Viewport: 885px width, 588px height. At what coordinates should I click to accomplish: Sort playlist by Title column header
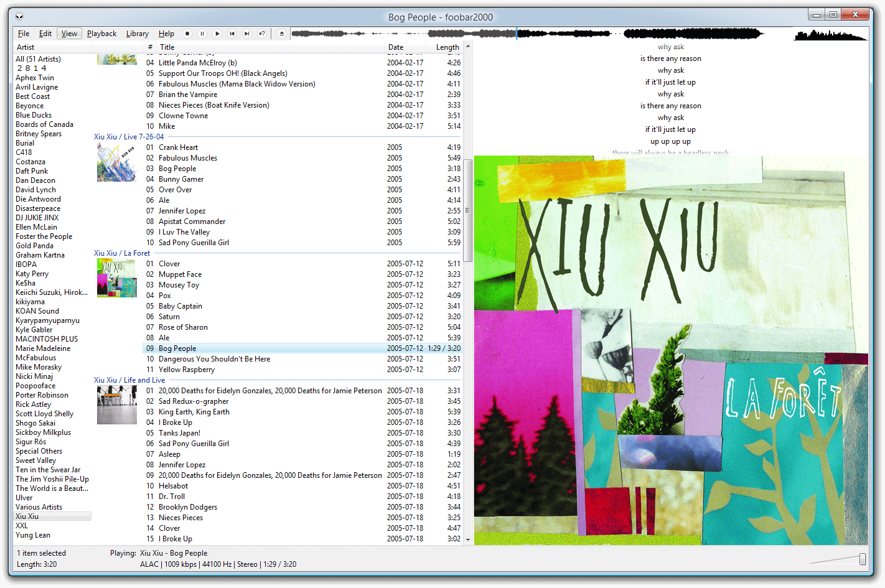point(167,47)
